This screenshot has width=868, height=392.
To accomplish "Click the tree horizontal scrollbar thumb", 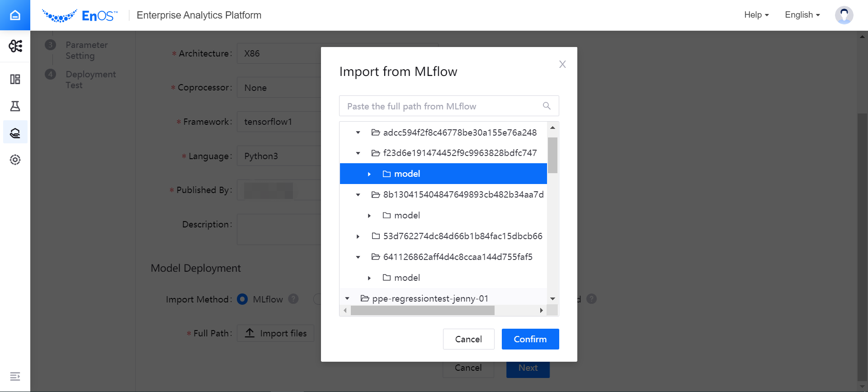I will point(422,310).
